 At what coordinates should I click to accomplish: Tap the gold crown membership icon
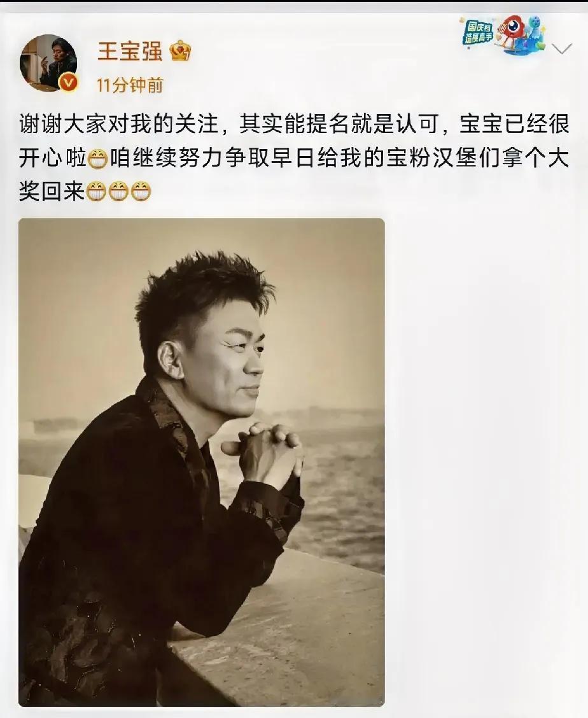coord(181,51)
